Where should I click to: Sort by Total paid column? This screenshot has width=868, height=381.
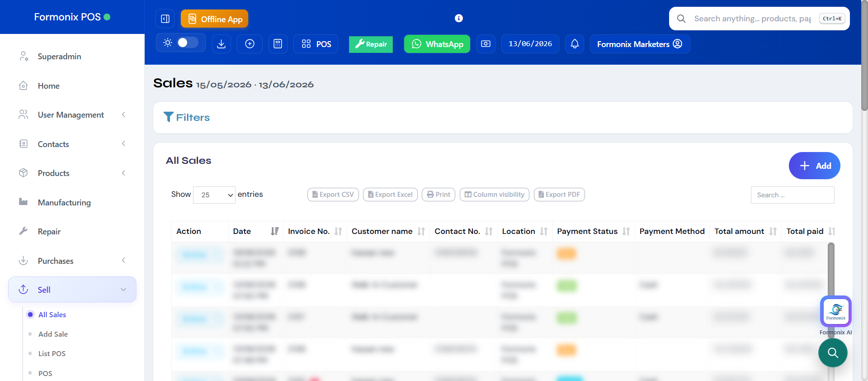(809, 231)
